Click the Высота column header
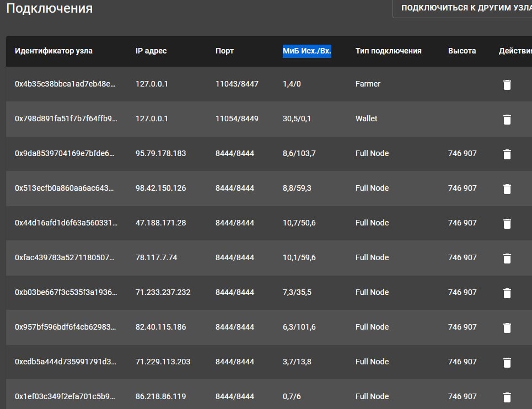This screenshot has width=532, height=409. [462, 51]
